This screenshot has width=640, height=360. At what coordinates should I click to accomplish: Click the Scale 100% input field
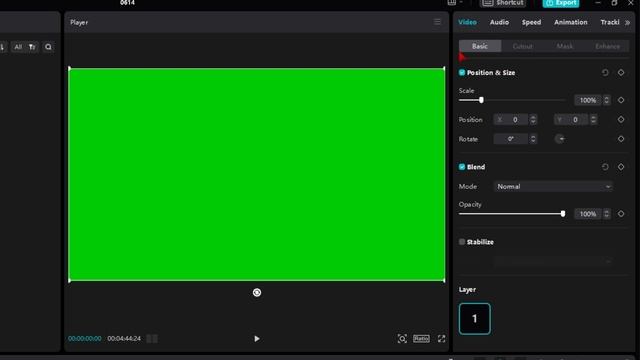tap(588, 100)
